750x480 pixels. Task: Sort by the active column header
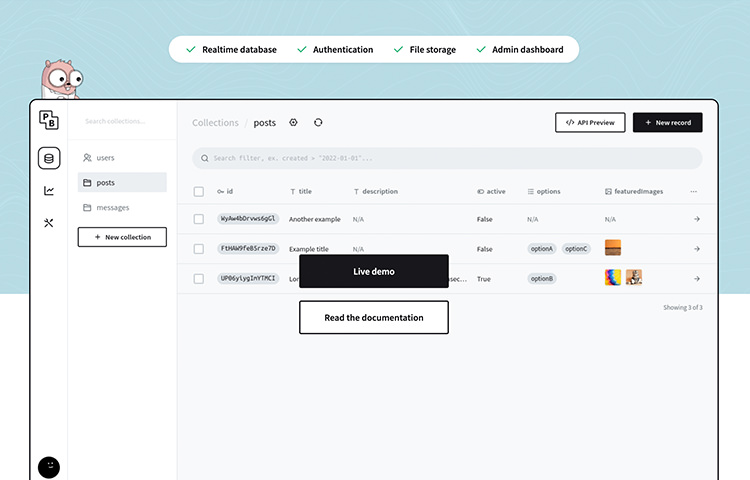[491, 191]
